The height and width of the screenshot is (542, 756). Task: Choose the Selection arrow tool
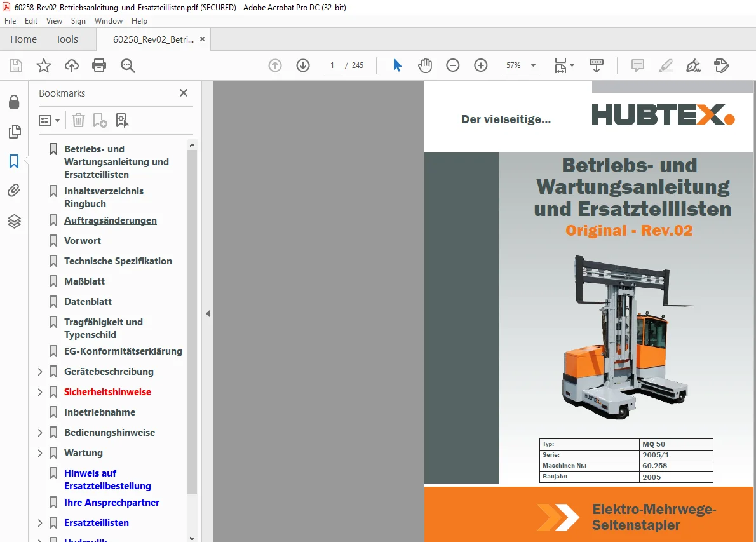[x=397, y=65]
